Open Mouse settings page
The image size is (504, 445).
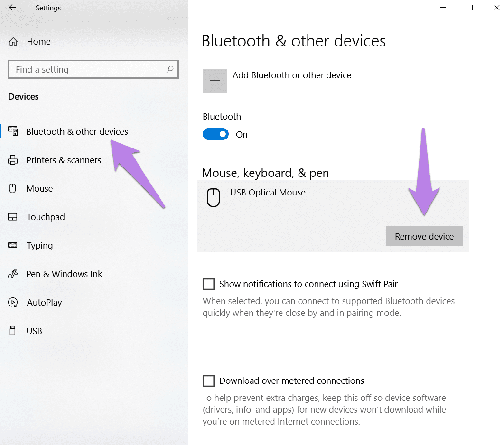click(x=39, y=189)
